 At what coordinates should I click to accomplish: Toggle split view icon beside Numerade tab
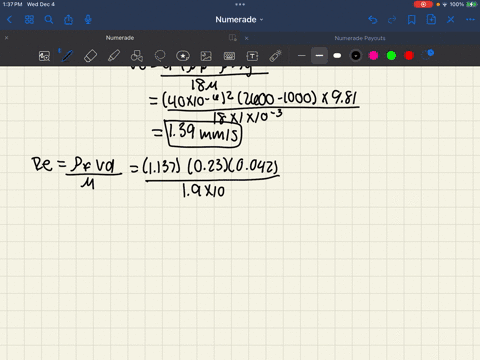pyautogui.click(x=233, y=38)
